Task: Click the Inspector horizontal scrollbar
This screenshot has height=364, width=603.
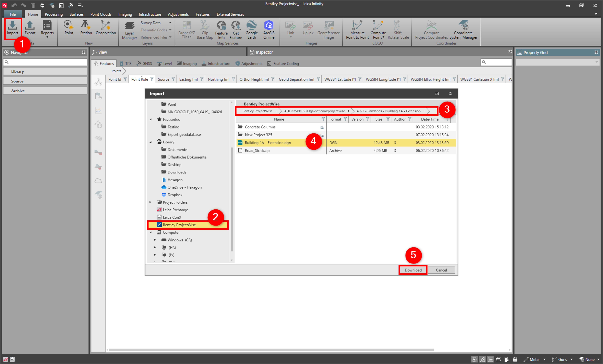Action: pos(271,350)
